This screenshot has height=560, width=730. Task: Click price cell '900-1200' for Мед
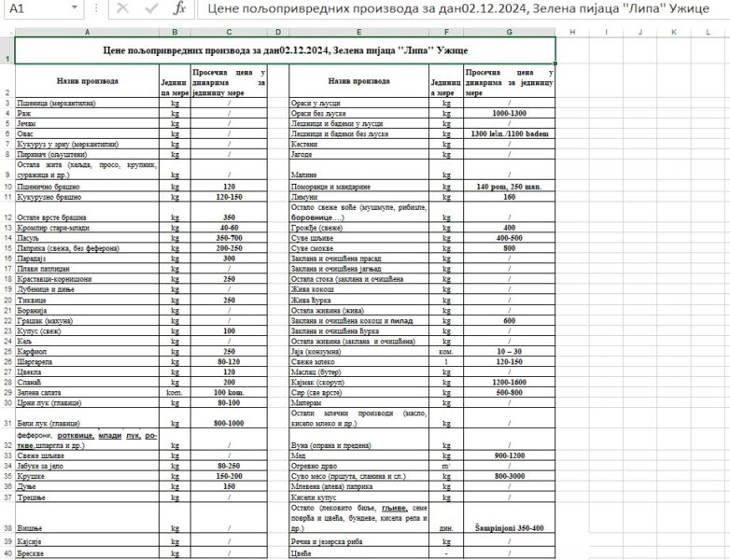(x=510, y=455)
